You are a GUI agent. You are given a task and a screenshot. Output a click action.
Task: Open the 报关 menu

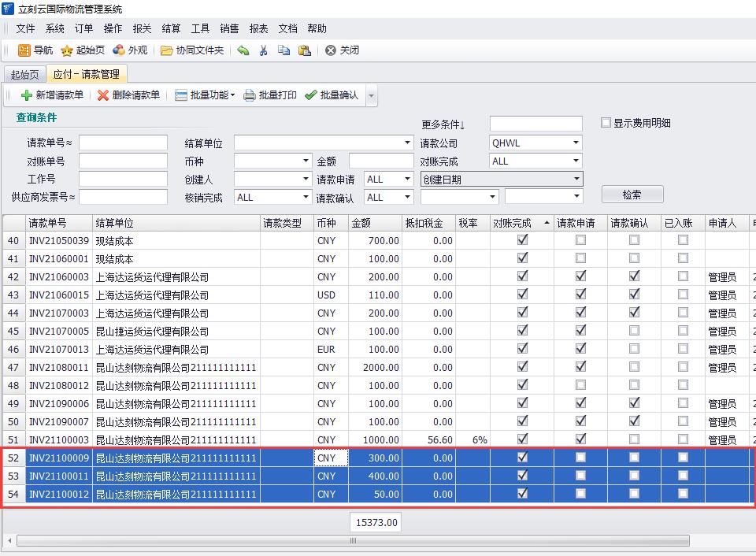142,28
